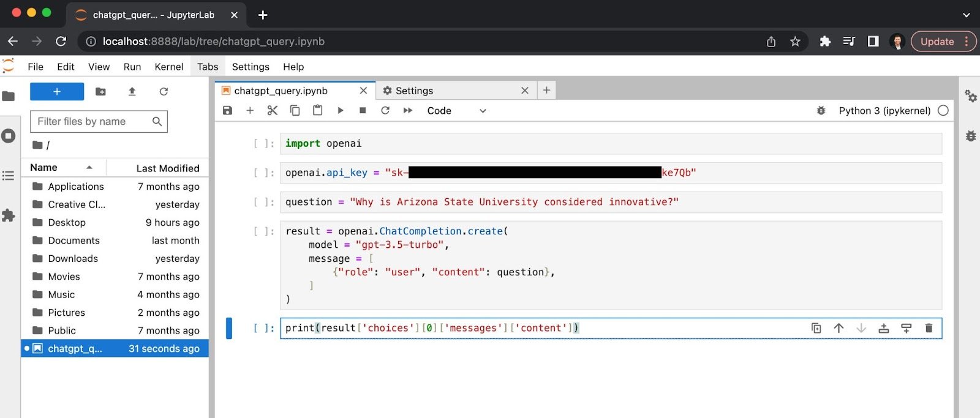
Task: Upload files icon in file browser
Action: click(132, 92)
